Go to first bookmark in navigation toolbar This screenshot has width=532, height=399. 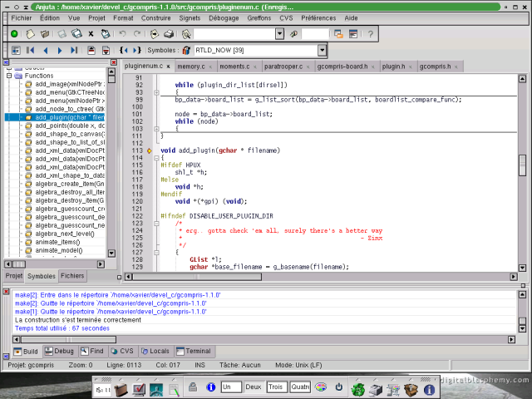(31, 51)
